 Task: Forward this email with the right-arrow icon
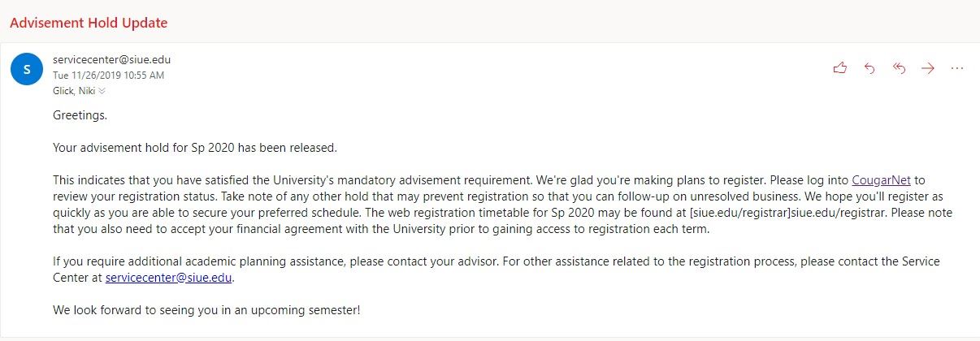[928, 68]
